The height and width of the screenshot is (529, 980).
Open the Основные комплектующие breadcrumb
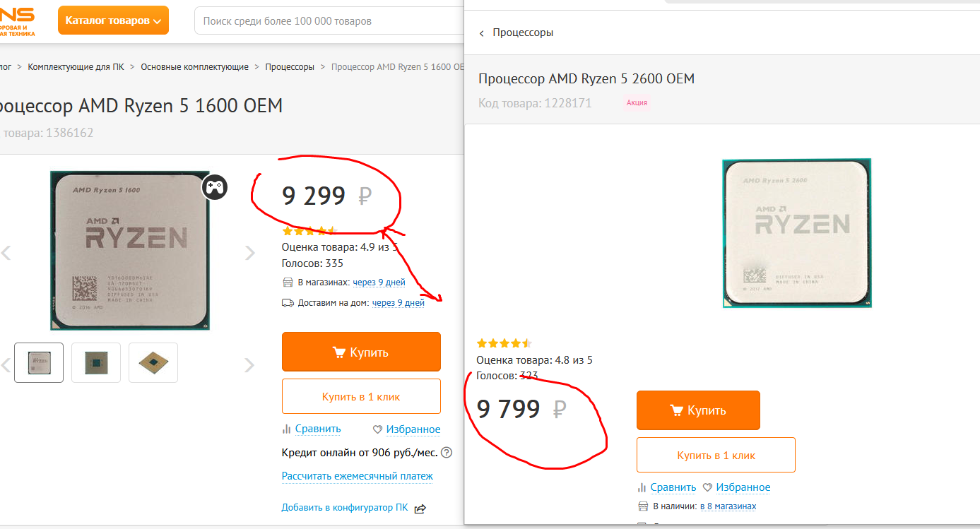(194, 67)
